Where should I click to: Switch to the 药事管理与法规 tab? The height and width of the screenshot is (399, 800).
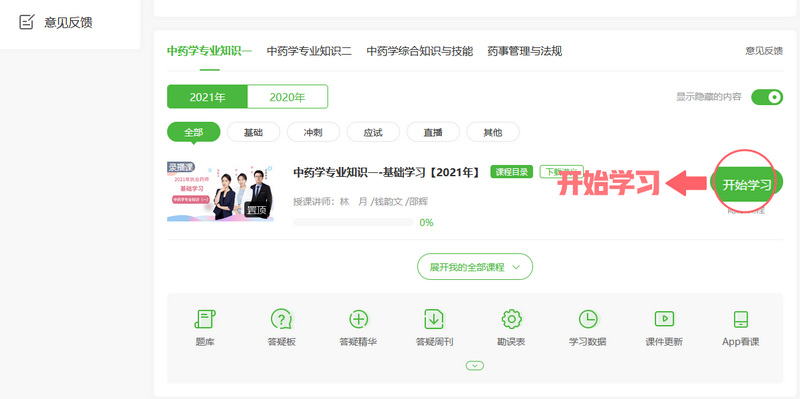(x=524, y=51)
